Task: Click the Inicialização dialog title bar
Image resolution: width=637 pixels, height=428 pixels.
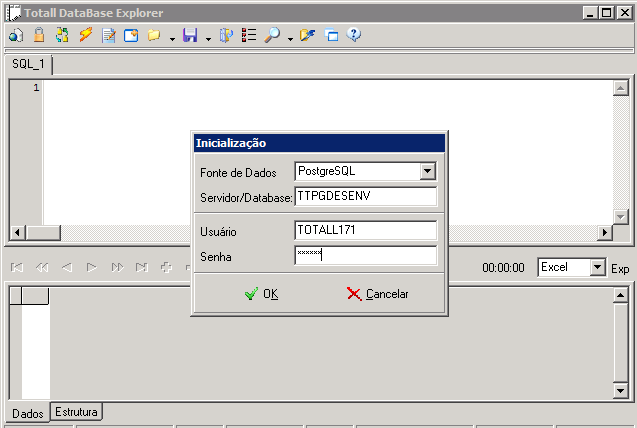Action: pyautogui.click(x=319, y=143)
